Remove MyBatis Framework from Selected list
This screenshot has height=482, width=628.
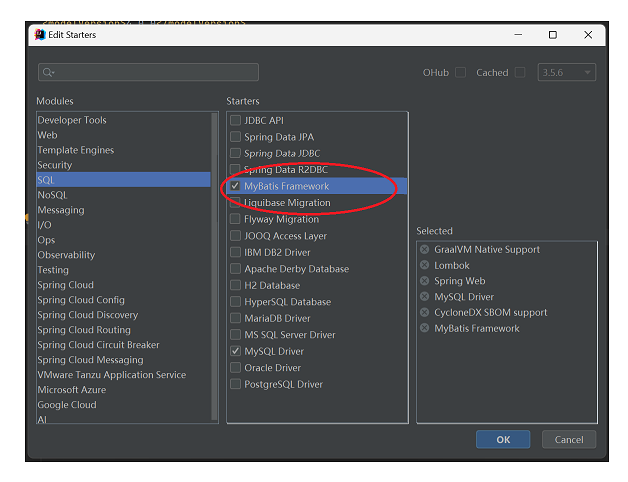coord(425,328)
